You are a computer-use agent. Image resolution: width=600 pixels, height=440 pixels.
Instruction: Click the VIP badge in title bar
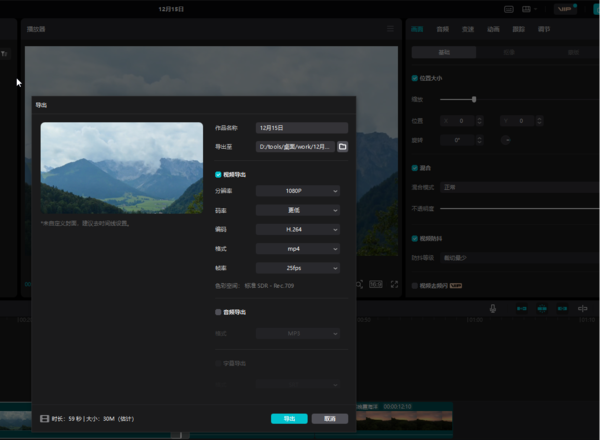coord(565,8)
